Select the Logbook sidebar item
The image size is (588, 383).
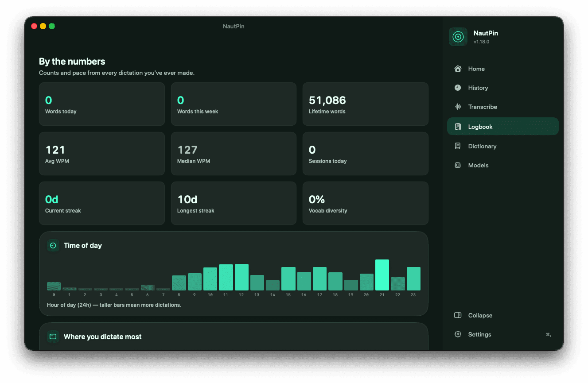tap(503, 127)
